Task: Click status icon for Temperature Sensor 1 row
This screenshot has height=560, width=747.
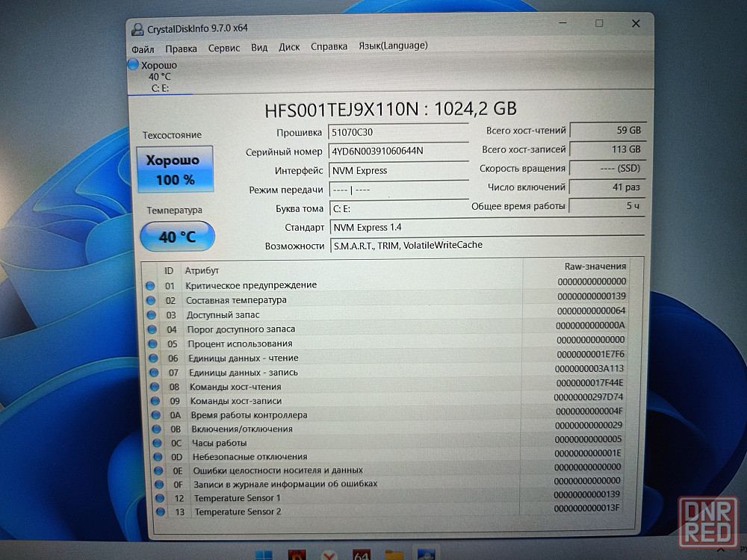Action: pyautogui.click(x=160, y=498)
